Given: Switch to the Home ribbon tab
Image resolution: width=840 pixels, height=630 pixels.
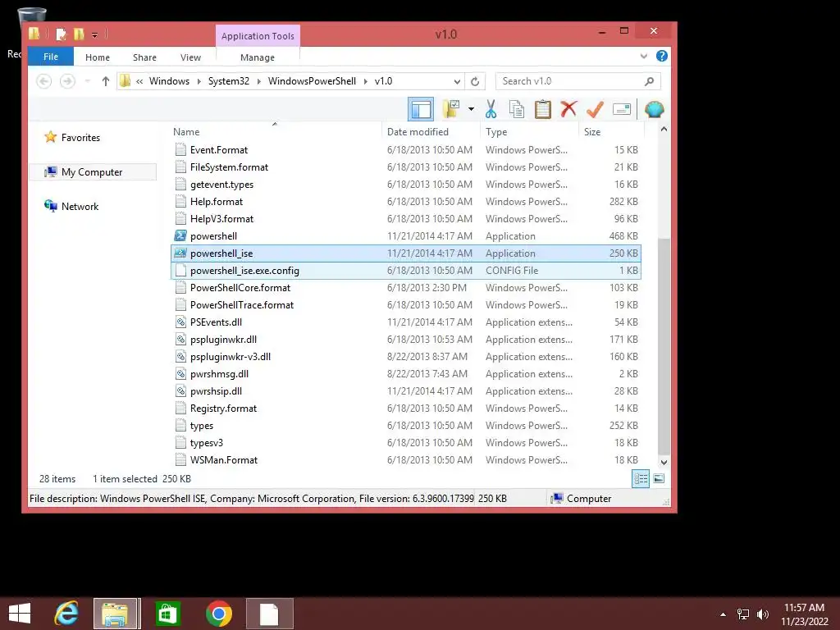Looking at the screenshot, I should (x=98, y=57).
